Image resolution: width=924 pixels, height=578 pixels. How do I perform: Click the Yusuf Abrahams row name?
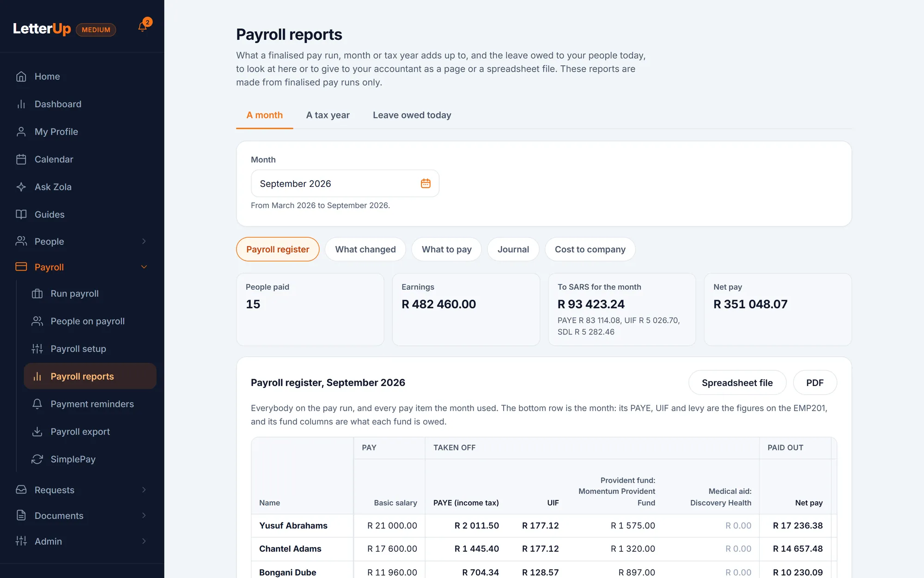pyautogui.click(x=293, y=525)
